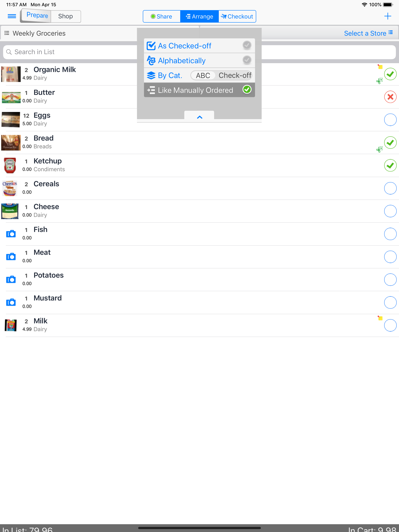399x532 pixels.
Task: Uncheck the Ketchup green checkmark
Action: tap(390, 166)
